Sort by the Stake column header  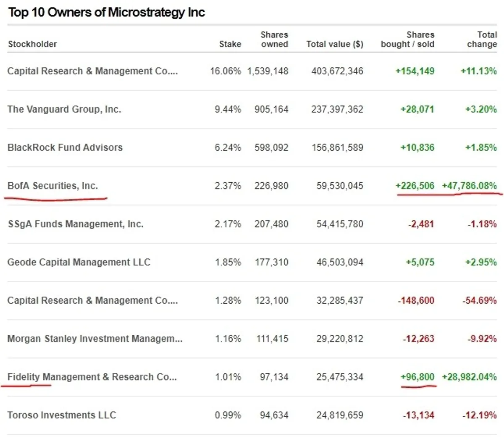[230, 44]
